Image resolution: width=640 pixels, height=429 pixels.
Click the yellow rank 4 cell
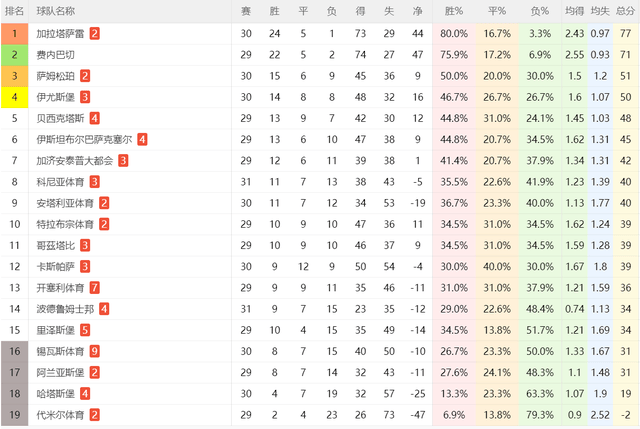click(x=15, y=96)
